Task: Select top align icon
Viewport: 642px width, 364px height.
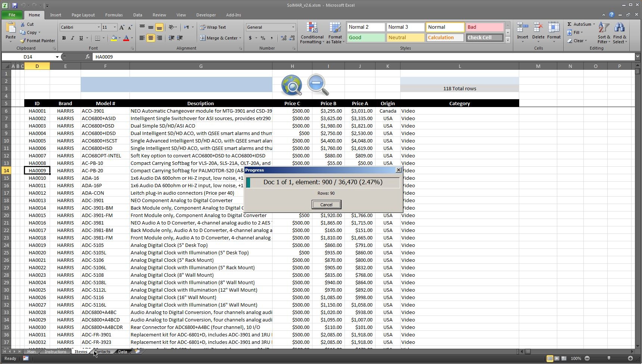Action: [x=142, y=27]
